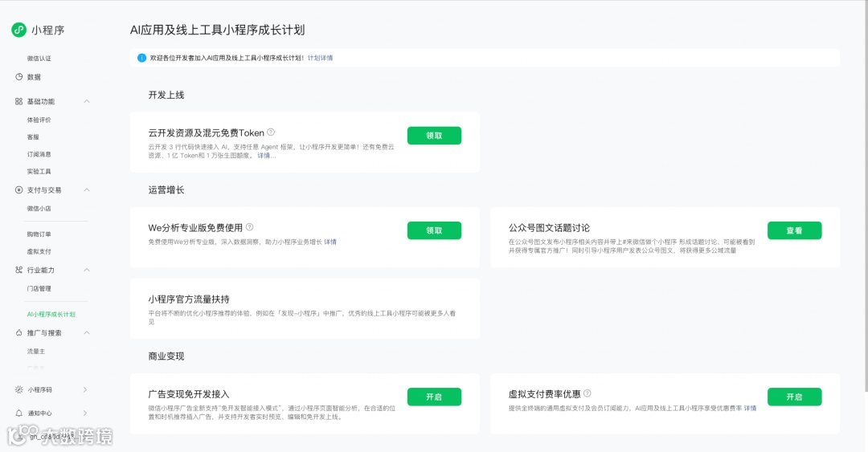Expand the 通知中心 arrow
Image resolution: width=868 pixels, height=452 pixels.
[84, 413]
